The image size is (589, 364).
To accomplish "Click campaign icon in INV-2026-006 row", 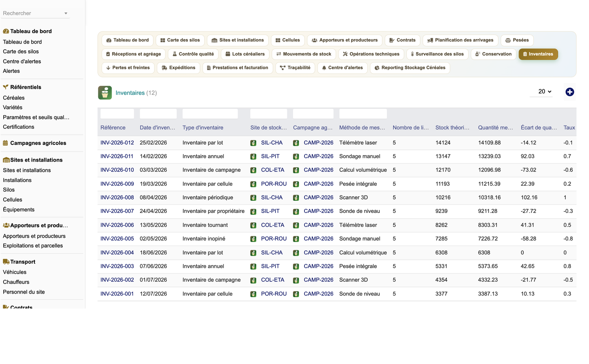I will pos(296,225).
